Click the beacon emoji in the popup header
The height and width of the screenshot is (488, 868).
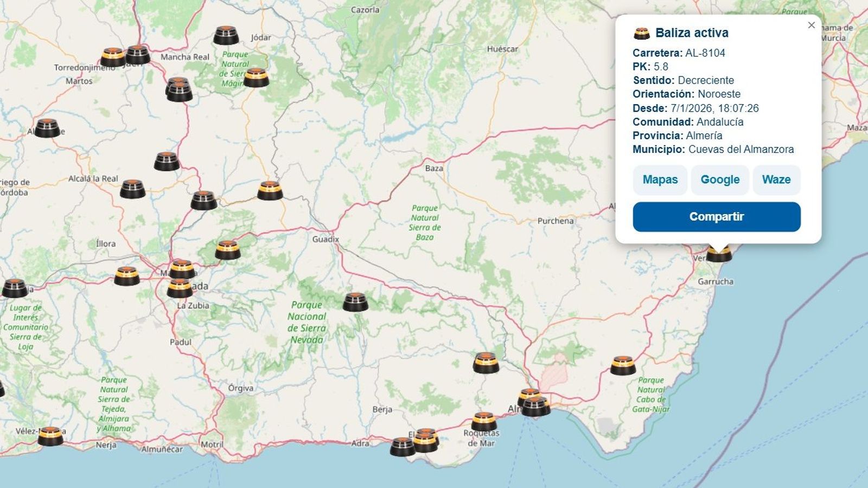[641, 33]
